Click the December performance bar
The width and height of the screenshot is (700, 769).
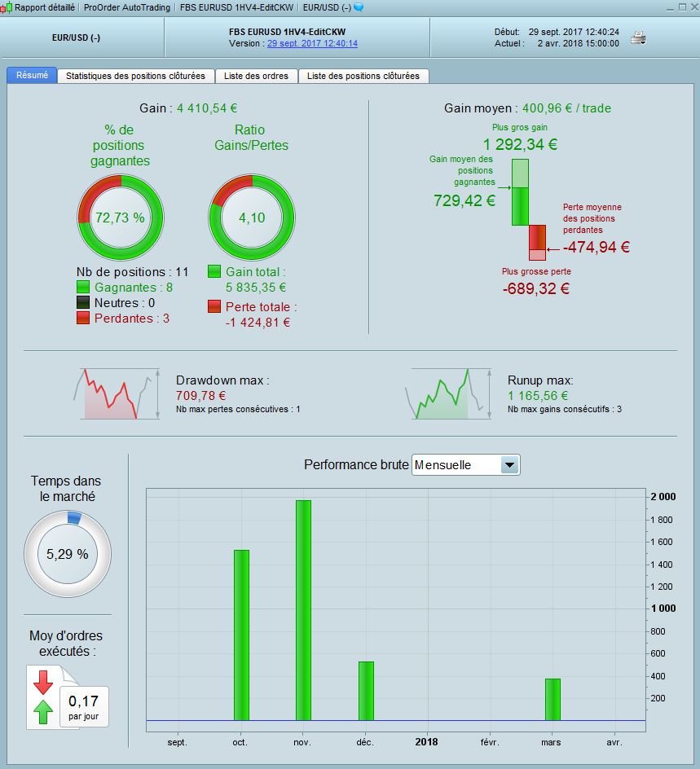[366, 691]
